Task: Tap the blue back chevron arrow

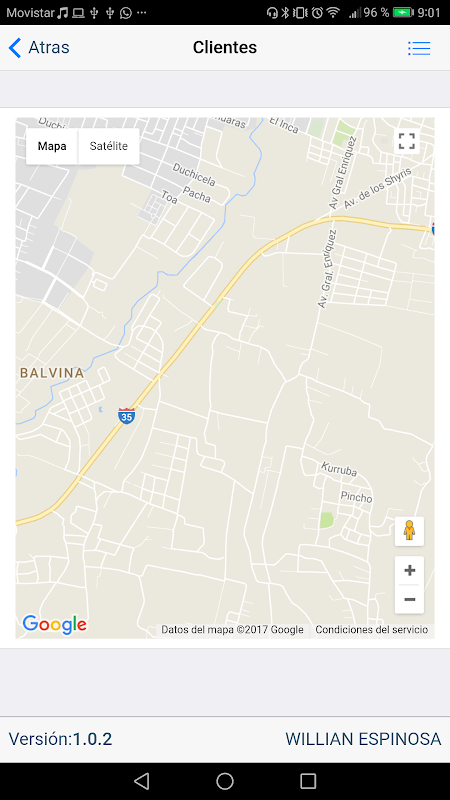Action: (15, 48)
